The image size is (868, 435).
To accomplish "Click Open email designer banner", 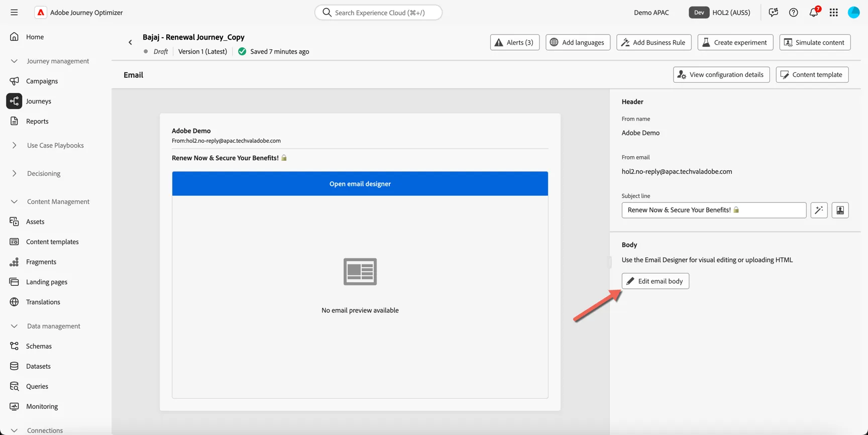I will tap(360, 184).
